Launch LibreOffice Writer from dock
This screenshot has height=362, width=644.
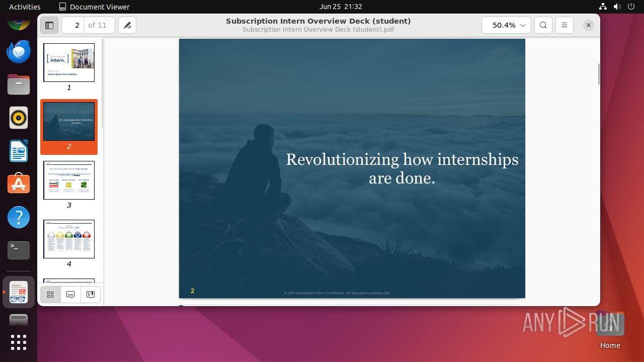click(x=19, y=151)
